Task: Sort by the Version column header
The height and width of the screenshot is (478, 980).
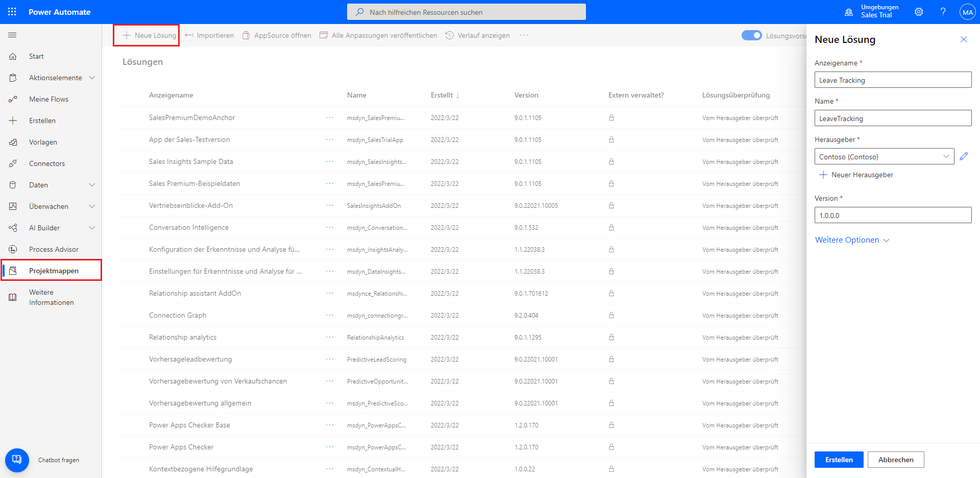Action: (x=526, y=95)
